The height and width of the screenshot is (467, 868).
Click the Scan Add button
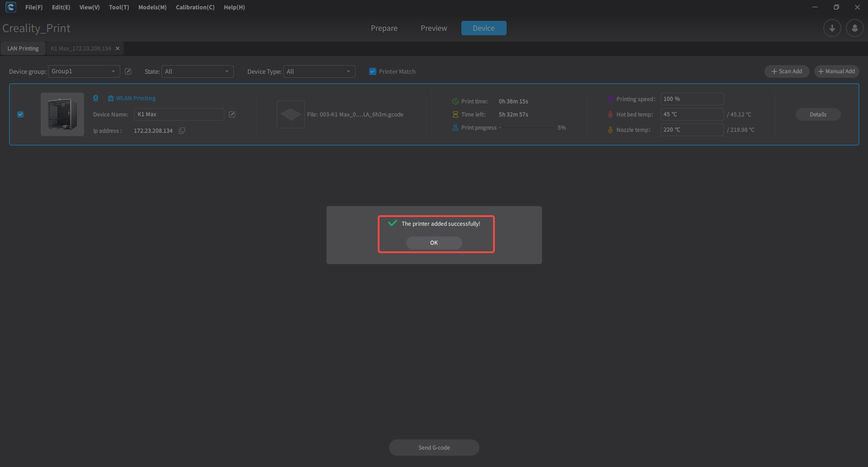[787, 71]
